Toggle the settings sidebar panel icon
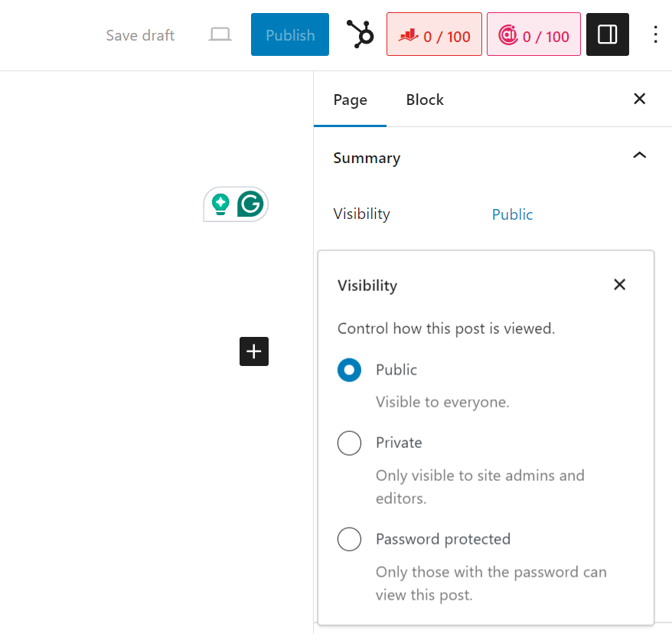This screenshot has height=634, width=672. point(607,34)
